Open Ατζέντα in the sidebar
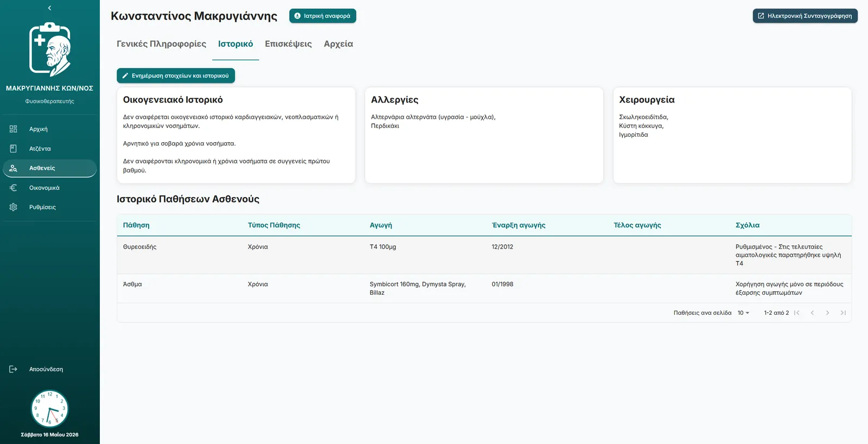Screen dimensions: 868x444 [x=49, y=149]
